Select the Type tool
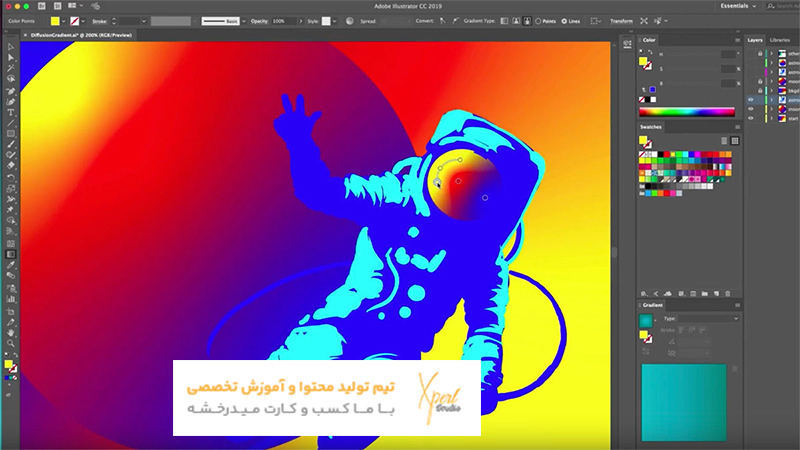 tap(11, 112)
